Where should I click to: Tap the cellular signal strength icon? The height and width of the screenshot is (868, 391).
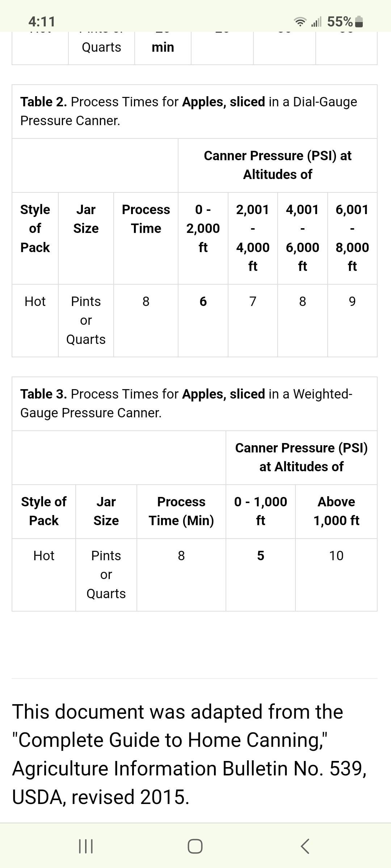(x=316, y=22)
